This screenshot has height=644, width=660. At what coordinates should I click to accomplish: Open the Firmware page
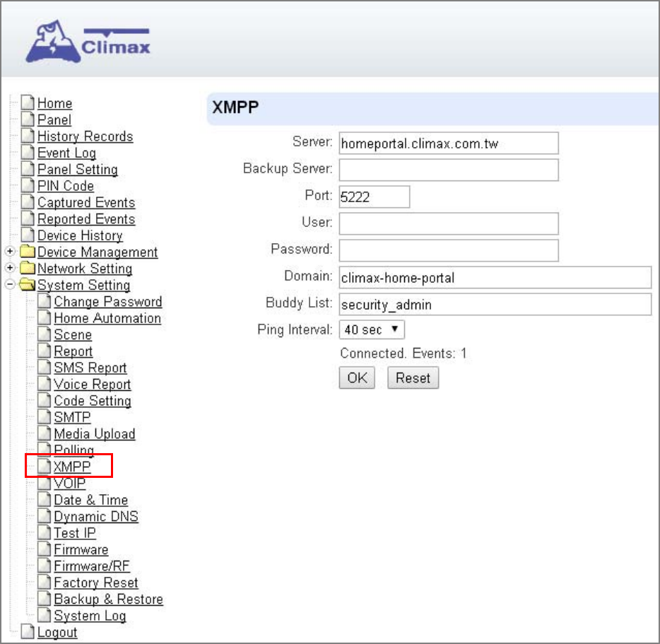pyautogui.click(x=81, y=549)
